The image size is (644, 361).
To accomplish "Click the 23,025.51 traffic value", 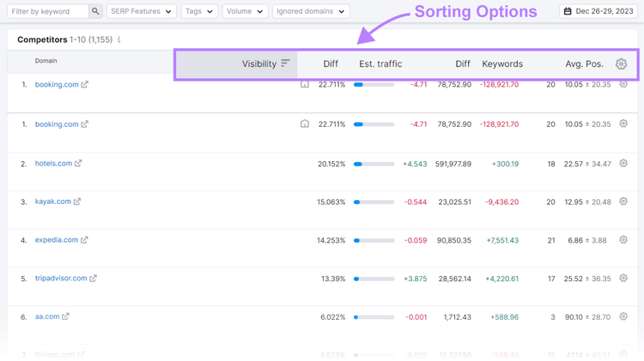I will click(454, 202).
